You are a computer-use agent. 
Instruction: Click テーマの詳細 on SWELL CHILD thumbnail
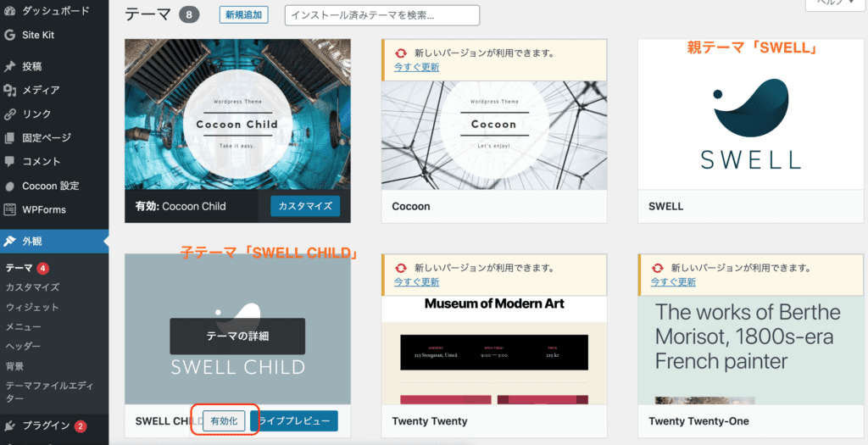237,336
